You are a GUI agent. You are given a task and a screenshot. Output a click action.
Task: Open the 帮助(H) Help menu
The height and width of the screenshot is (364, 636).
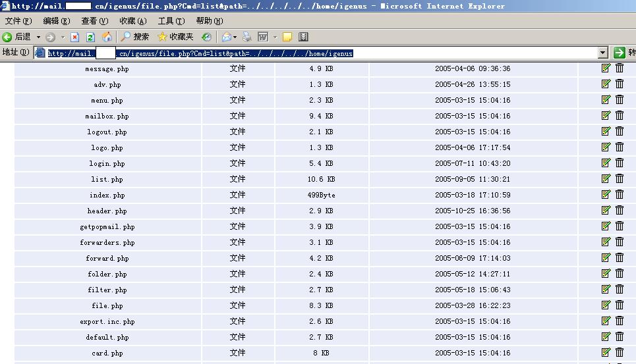[210, 21]
